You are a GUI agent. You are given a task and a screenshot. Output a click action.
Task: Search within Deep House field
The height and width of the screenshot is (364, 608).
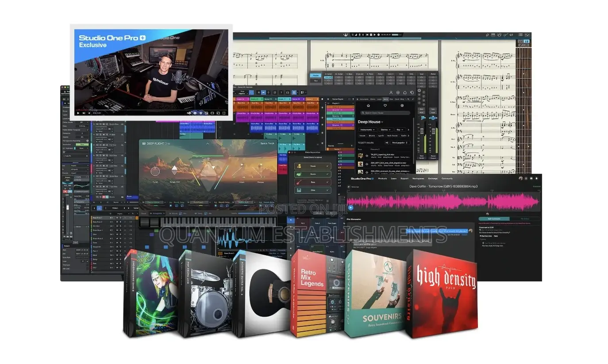[385, 113]
